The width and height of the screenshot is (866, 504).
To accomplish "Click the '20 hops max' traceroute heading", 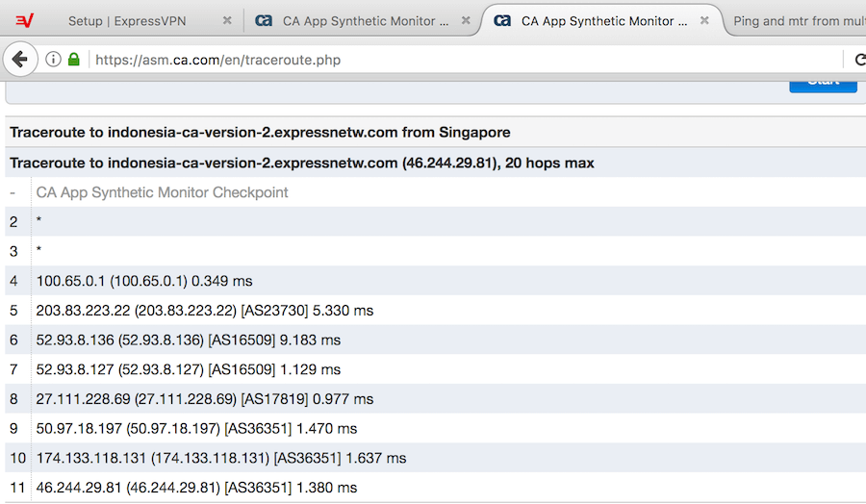I will click(x=302, y=163).
